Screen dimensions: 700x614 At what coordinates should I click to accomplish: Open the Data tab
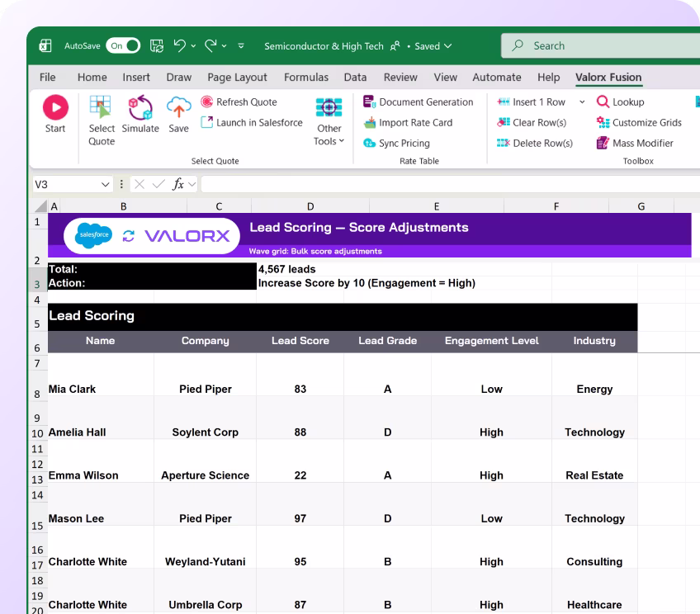coord(355,78)
